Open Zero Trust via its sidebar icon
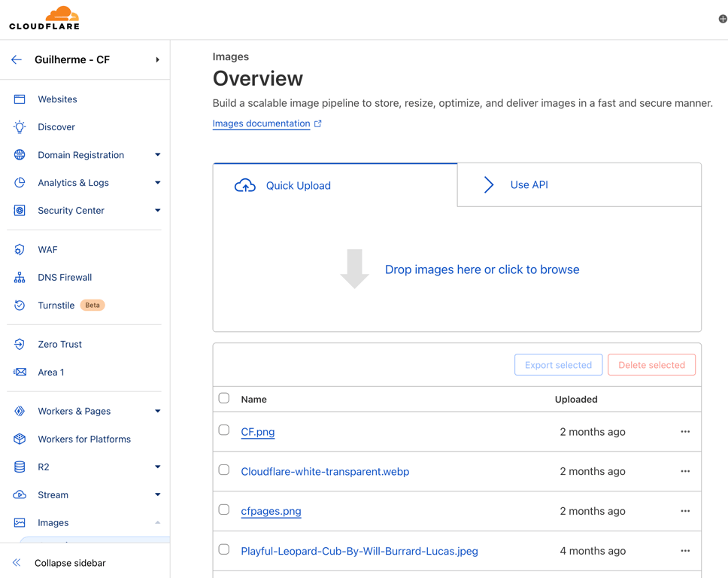This screenshot has height=578, width=728. coord(20,344)
